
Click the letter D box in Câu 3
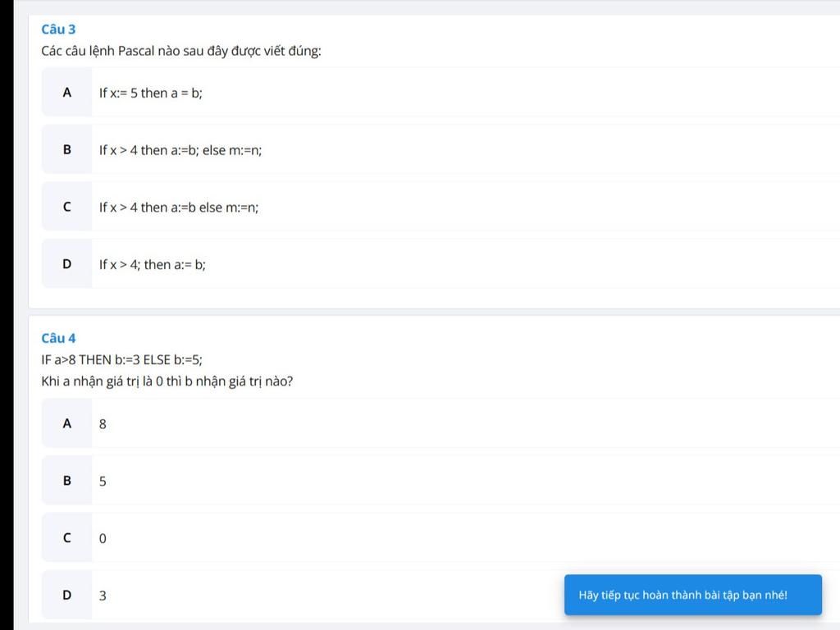67,264
